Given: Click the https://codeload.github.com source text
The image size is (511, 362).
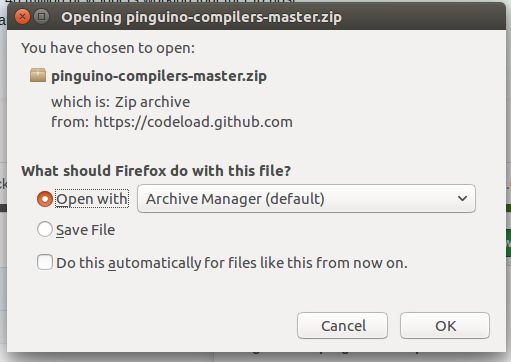Looking at the screenshot, I should point(193,122).
